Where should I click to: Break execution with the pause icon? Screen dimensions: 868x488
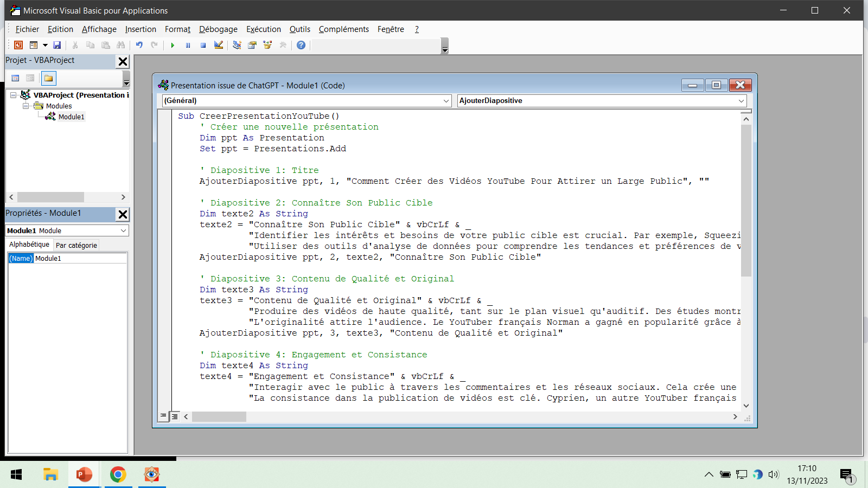point(188,45)
